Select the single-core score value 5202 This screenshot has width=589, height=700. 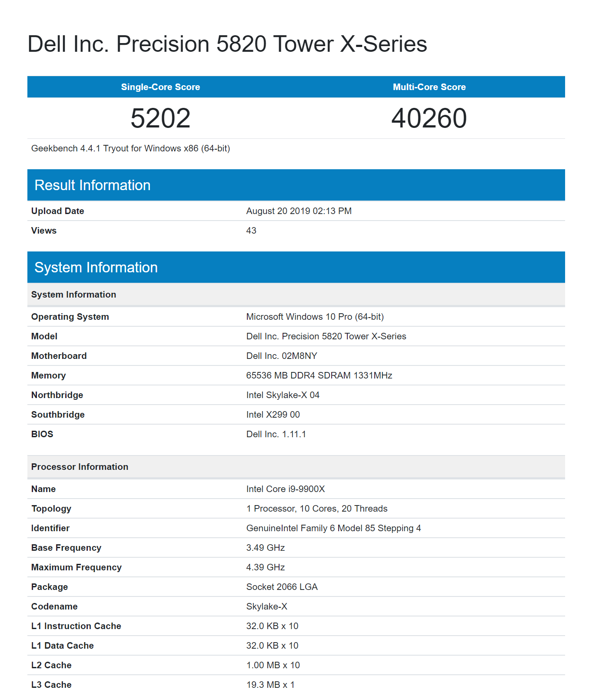click(160, 118)
